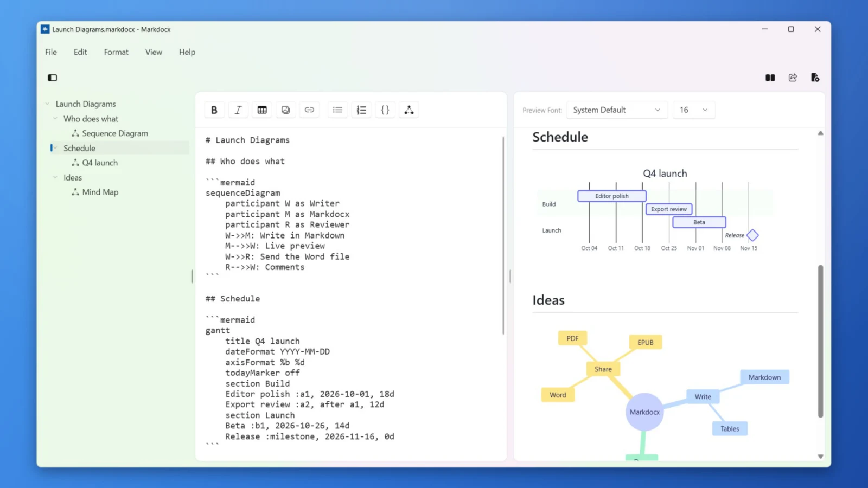Click the preview scroll up arrow
868x488 pixels.
point(820,133)
